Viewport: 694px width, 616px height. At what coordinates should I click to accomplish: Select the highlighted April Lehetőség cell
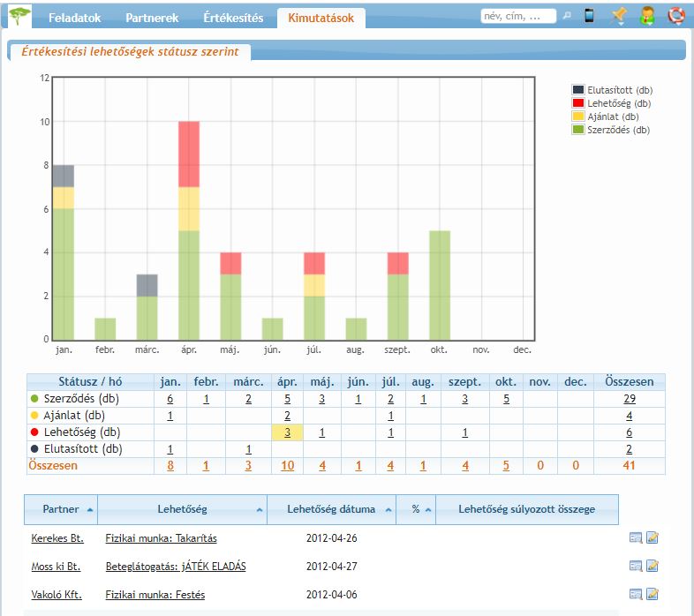(287, 432)
